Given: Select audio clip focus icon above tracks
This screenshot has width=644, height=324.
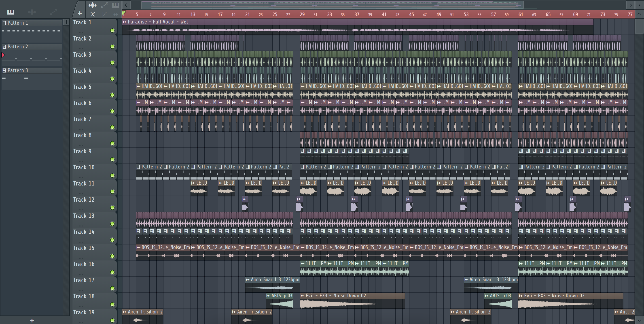Looking at the screenshot, I should point(93,5).
